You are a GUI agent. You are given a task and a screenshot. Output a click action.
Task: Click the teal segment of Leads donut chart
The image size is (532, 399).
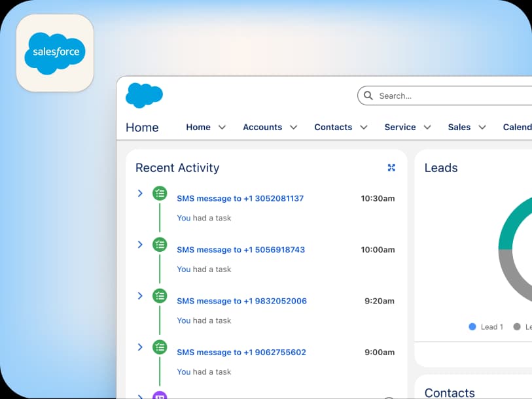point(510,224)
